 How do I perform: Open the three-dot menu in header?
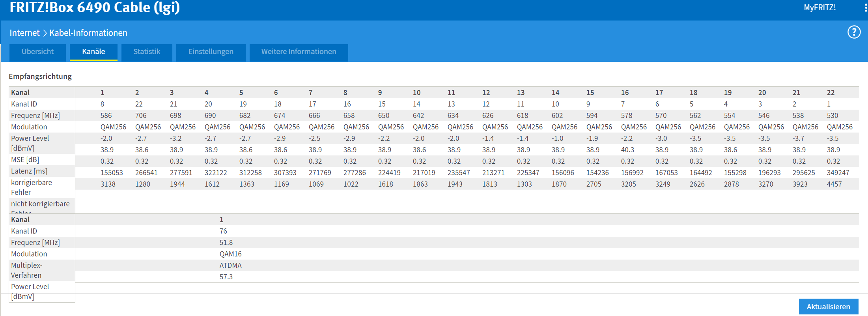click(865, 8)
